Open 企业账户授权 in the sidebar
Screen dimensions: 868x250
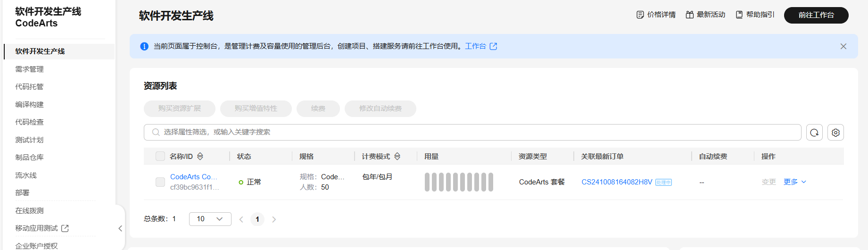click(36, 246)
